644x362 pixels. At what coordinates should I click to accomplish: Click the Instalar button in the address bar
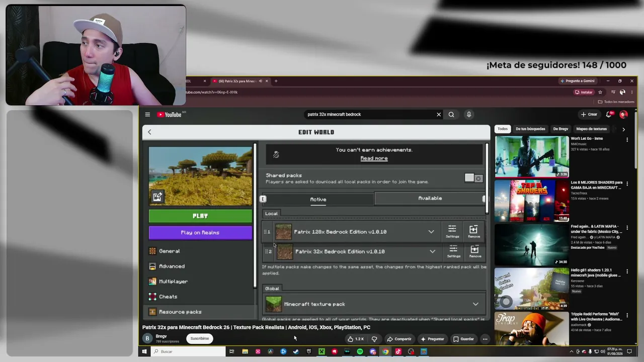pos(584,92)
